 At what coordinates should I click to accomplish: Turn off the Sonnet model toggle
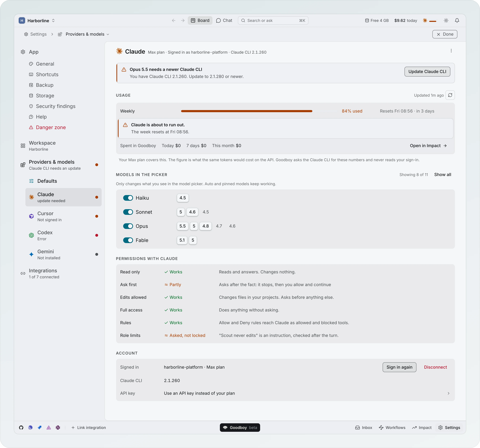[x=128, y=212]
